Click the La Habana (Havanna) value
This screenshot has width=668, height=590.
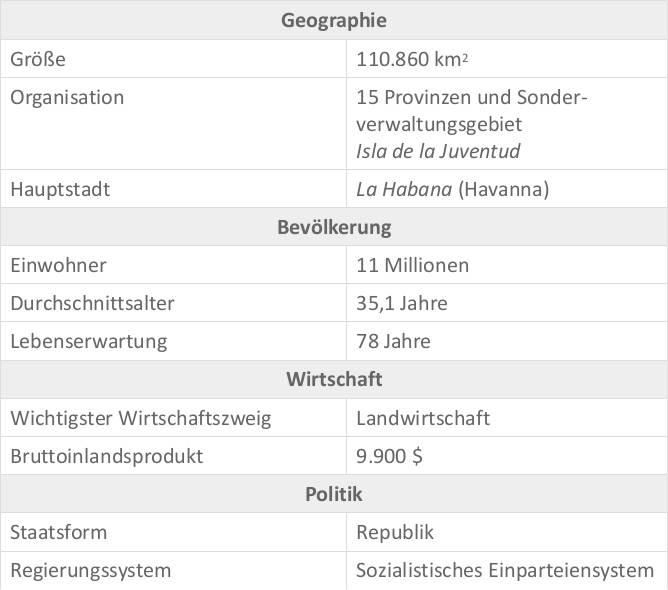coord(453,189)
